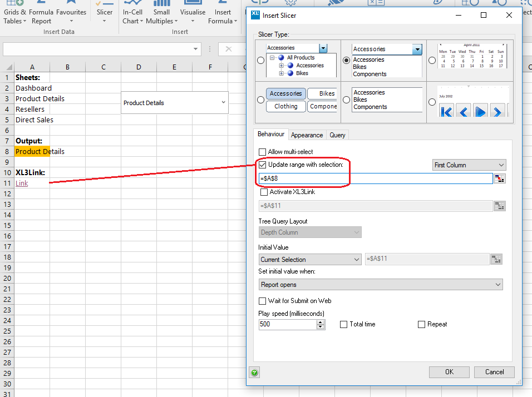The height and width of the screenshot is (397, 532).
Task: Select the tree view slicer type radio button
Action: click(x=260, y=61)
